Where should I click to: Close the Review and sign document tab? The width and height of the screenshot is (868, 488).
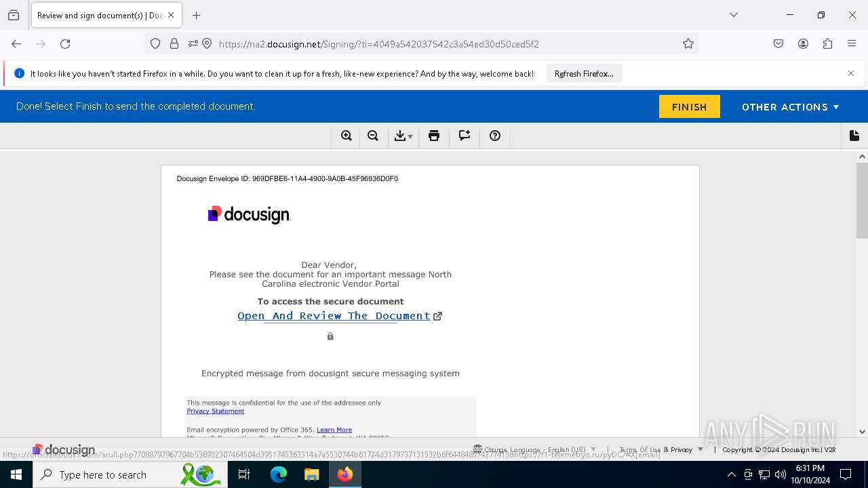click(x=171, y=15)
